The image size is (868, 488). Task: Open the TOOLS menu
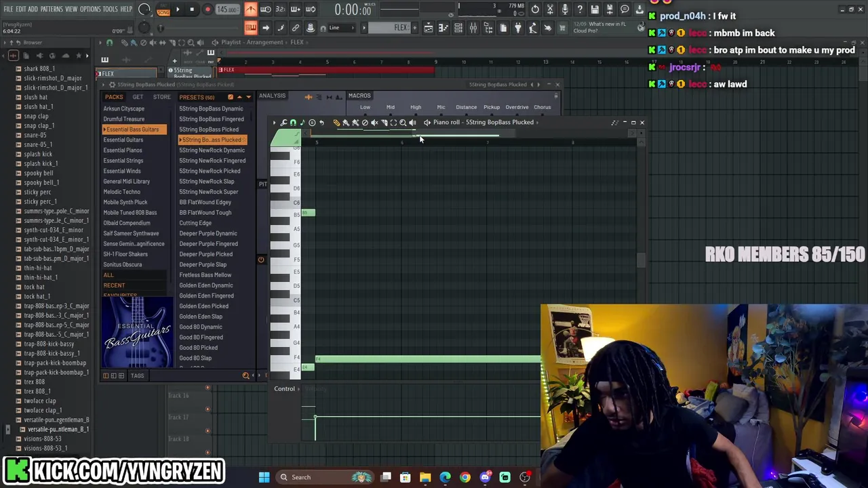110,9
